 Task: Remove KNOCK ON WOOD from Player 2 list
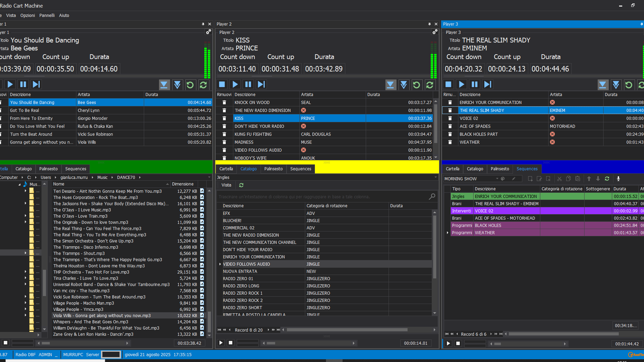tap(224, 102)
